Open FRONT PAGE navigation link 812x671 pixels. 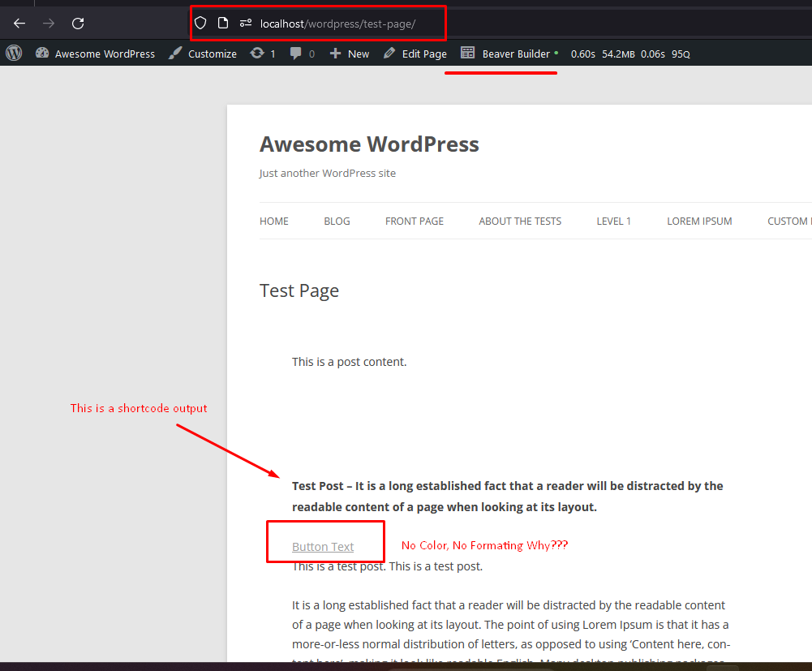[x=415, y=222]
